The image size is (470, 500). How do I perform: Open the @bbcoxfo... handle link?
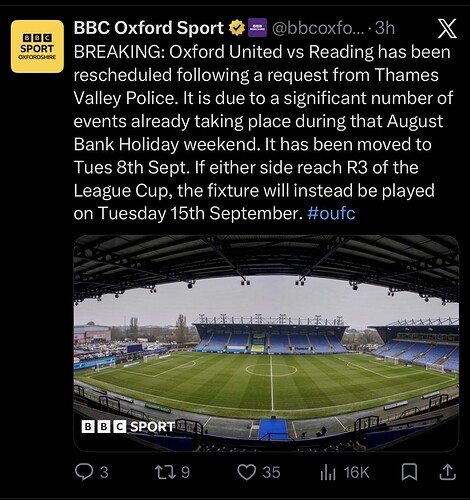coord(318,28)
